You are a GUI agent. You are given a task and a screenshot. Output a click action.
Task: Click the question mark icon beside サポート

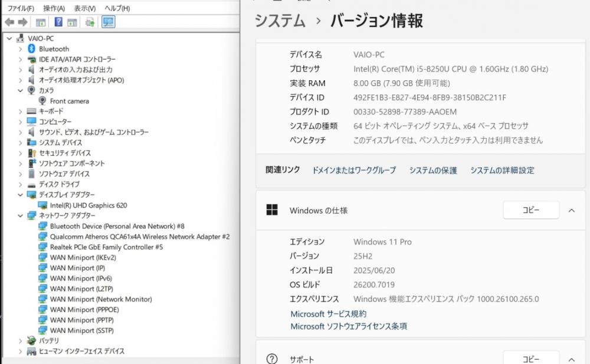[x=271, y=359]
